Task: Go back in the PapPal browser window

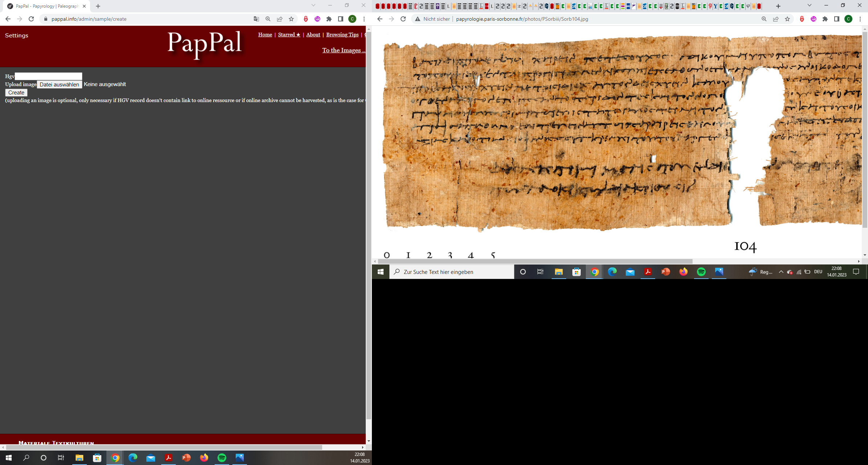Action: tap(8, 19)
